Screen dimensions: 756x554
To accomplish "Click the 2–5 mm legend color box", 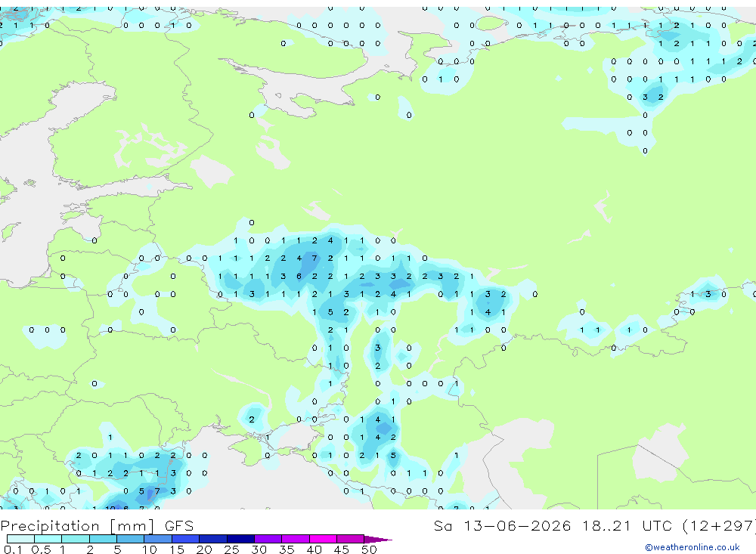I will [x=103, y=539].
